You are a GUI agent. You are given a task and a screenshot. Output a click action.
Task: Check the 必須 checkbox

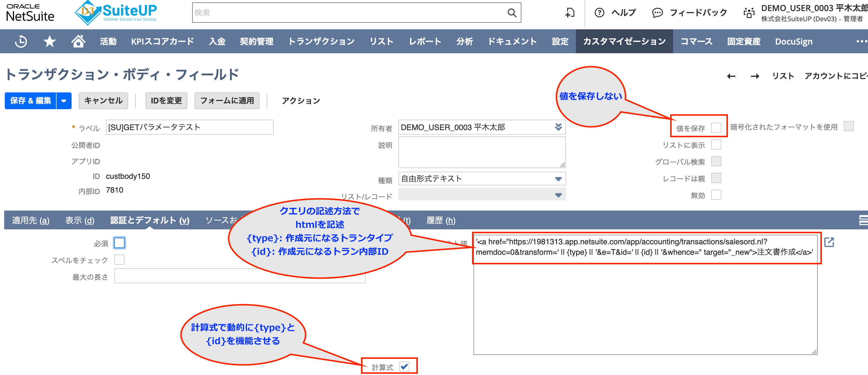(119, 243)
